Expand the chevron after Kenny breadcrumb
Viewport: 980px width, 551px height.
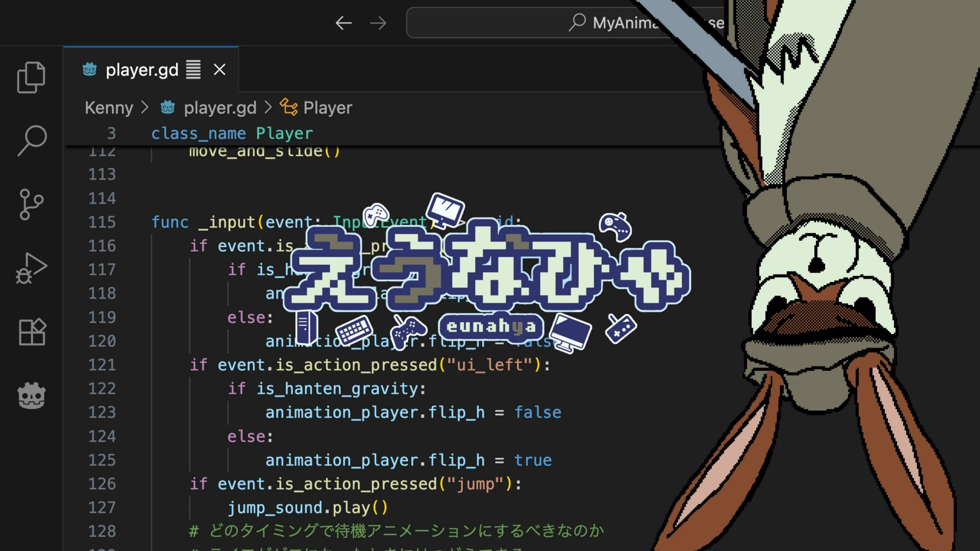[145, 108]
